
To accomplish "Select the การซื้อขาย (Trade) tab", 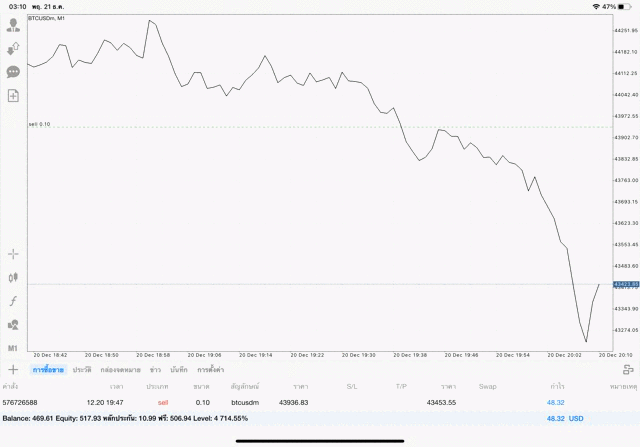I will tap(48, 370).
